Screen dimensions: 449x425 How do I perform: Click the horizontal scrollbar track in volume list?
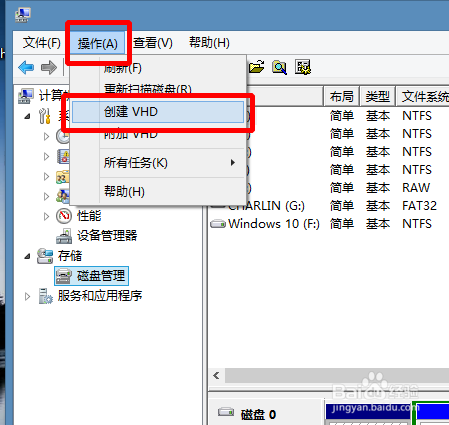click(337, 375)
